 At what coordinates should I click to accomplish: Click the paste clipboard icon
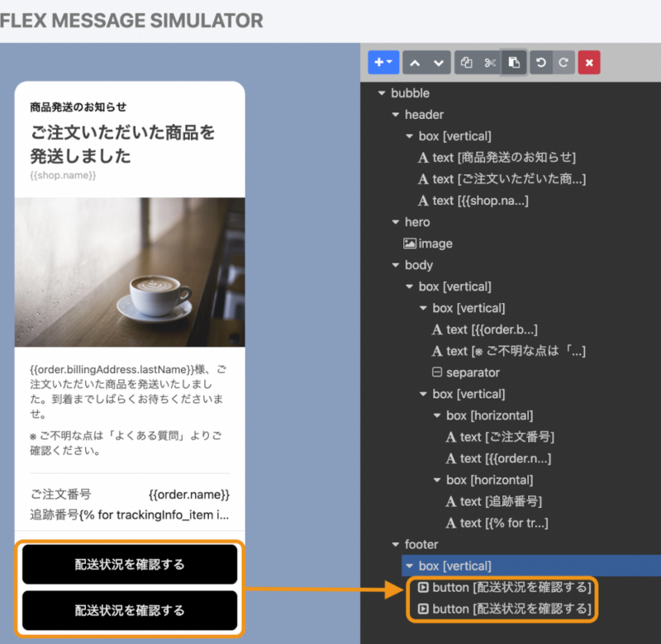click(x=514, y=63)
